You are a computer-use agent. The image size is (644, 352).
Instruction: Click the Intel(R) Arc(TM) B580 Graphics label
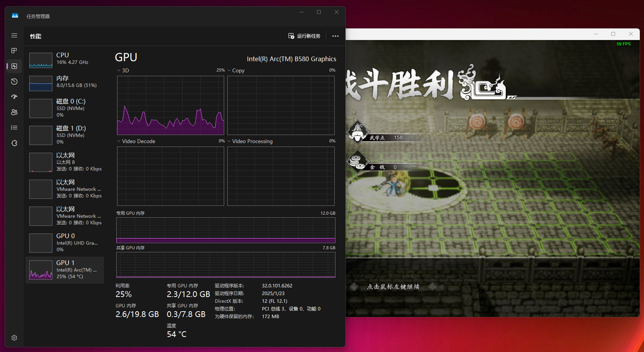292,59
